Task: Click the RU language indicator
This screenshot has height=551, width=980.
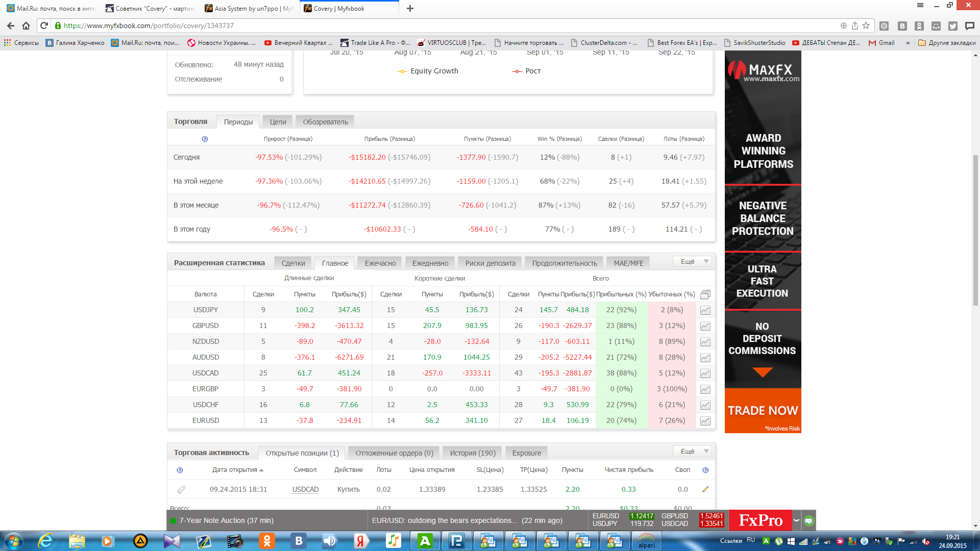Action: pyautogui.click(x=750, y=540)
